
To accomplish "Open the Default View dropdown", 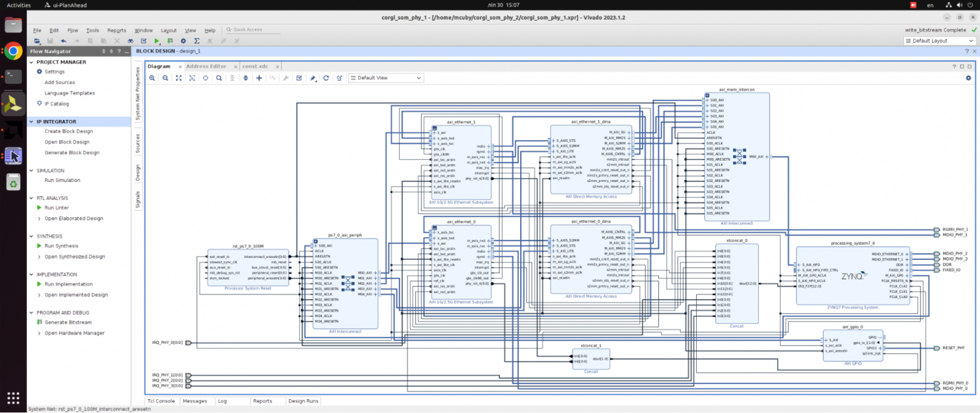I will pyautogui.click(x=386, y=78).
